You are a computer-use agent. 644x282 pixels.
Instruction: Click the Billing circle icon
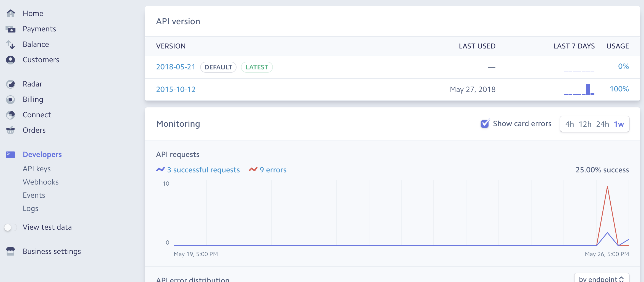coord(10,99)
